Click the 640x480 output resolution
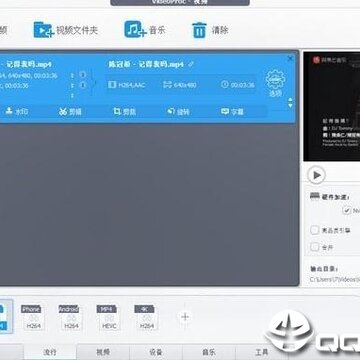Viewport: 360px width, 360px height. pyautogui.click(x=180, y=85)
